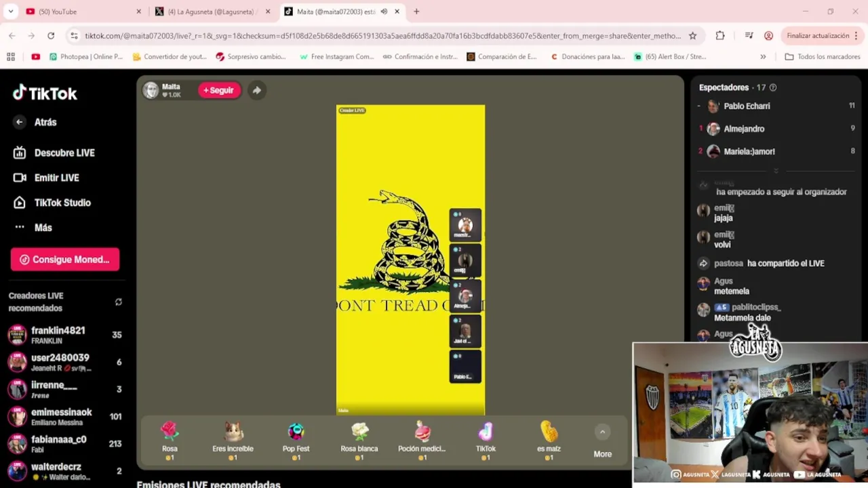The width and height of the screenshot is (868, 488).
Task: Open tab search dropdown
Action: 10,12
